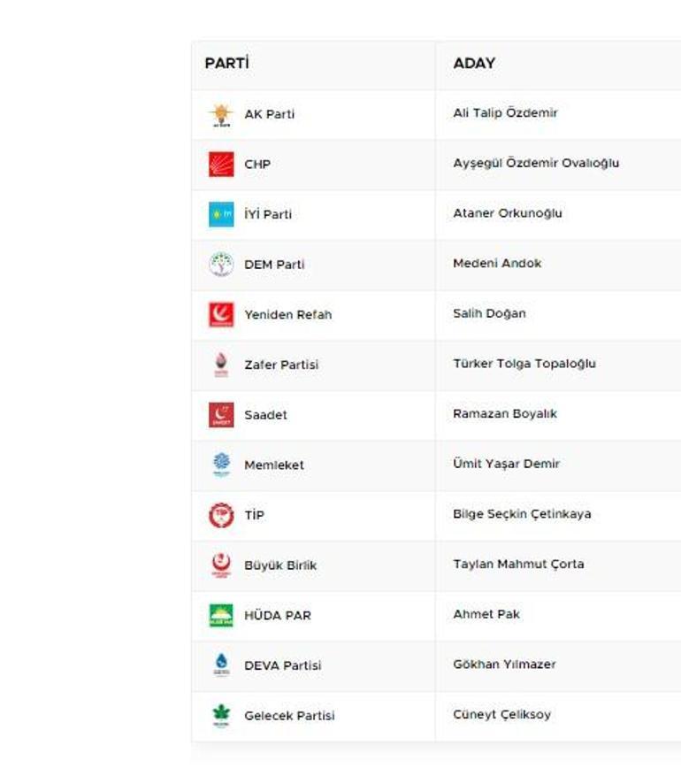Select candidate Türker Tolga Topaloğlu
Viewport: 681px width, 784px height.
524,364
